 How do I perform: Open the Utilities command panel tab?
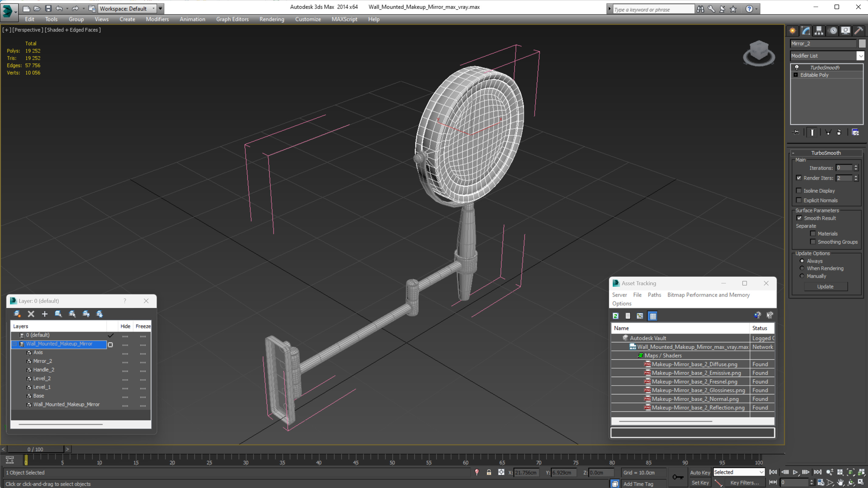tap(859, 31)
